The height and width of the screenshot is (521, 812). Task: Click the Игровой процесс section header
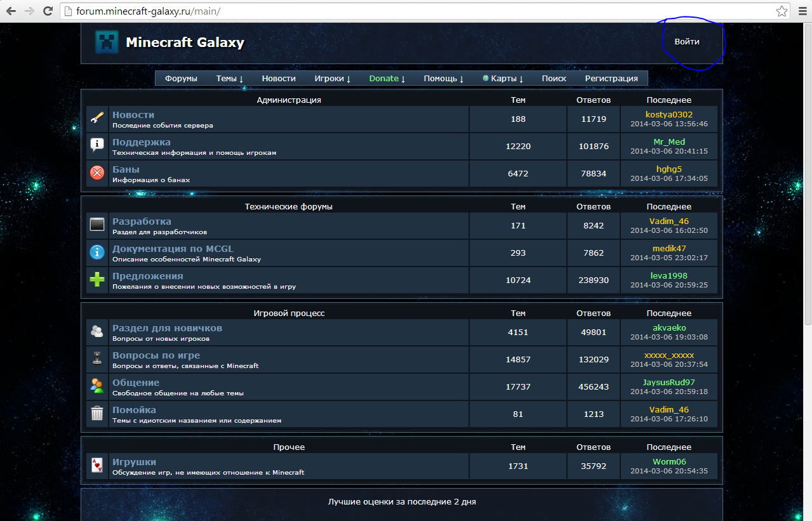[289, 313]
